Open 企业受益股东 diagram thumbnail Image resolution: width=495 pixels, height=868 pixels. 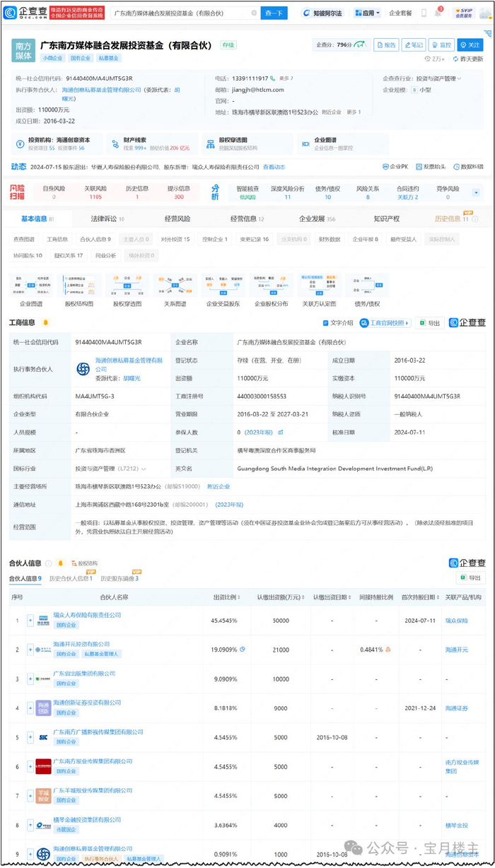tap(223, 286)
